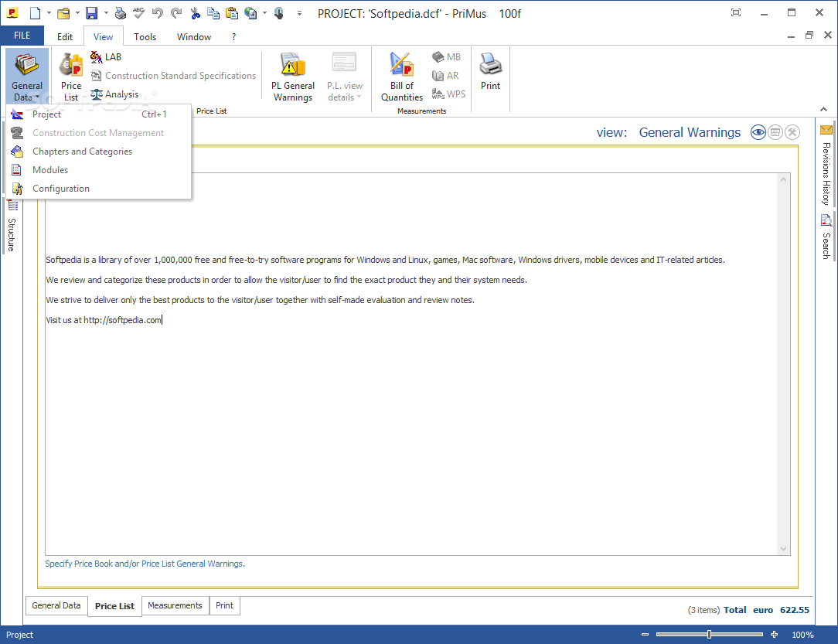Click the Open folder icon

[x=63, y=13]
